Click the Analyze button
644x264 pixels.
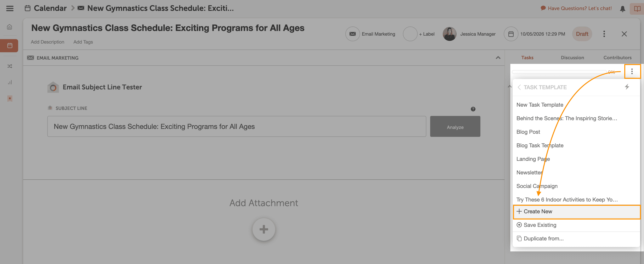click(x=455, y=127)
